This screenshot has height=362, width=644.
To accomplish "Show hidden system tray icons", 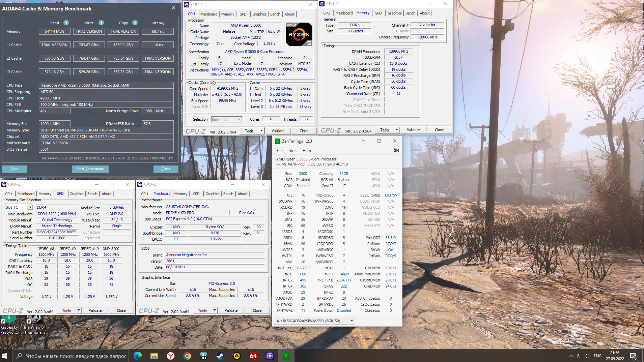I will [571, 356].
